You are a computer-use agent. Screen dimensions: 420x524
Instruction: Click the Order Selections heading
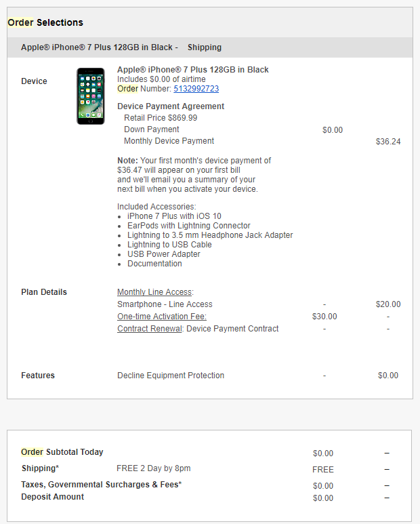pyautogui.click(x=45, y=22)
